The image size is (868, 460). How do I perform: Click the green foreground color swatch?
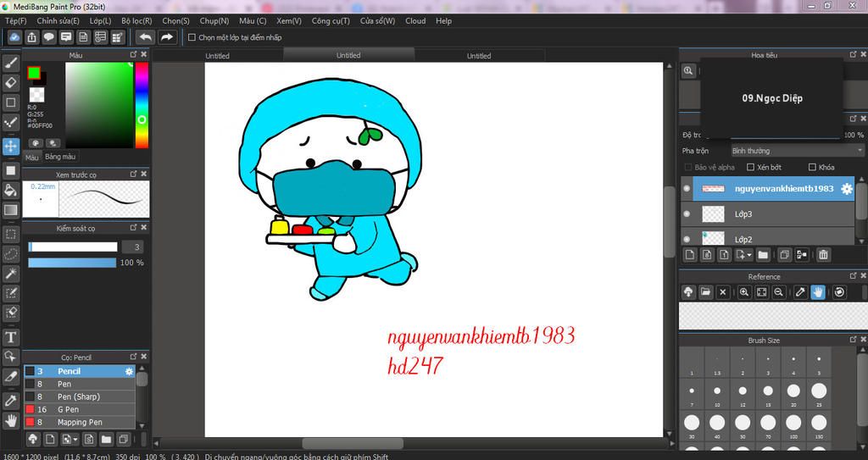(x=34, y=73)
